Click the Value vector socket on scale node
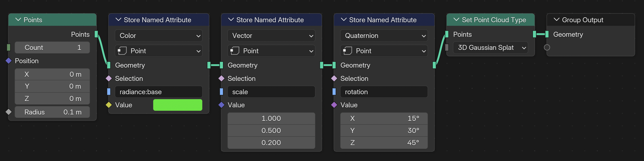Screen dimensions: 644x161 [x=221, y=105]
